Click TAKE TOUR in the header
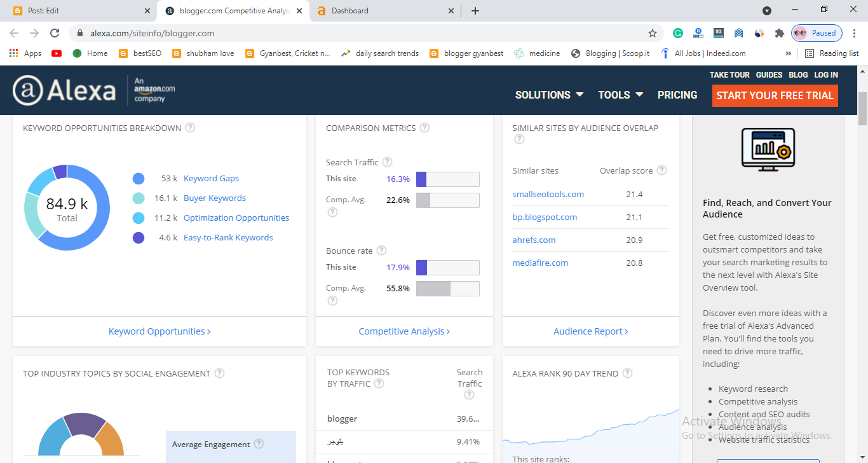Viewport: 868px width, 463px height. coord(729,74)
